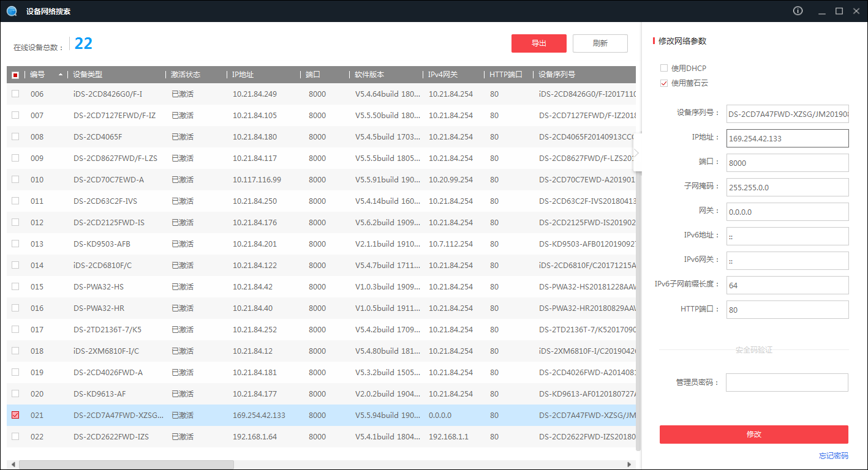Select device type iDS-2CD8426G0/F-I

click(108, 94)
